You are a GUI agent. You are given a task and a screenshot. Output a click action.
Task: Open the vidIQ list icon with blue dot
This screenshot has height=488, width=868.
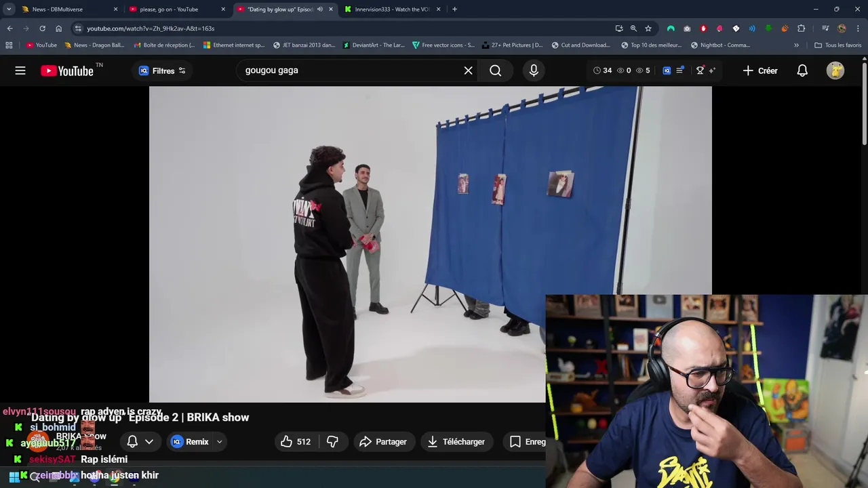680,70
